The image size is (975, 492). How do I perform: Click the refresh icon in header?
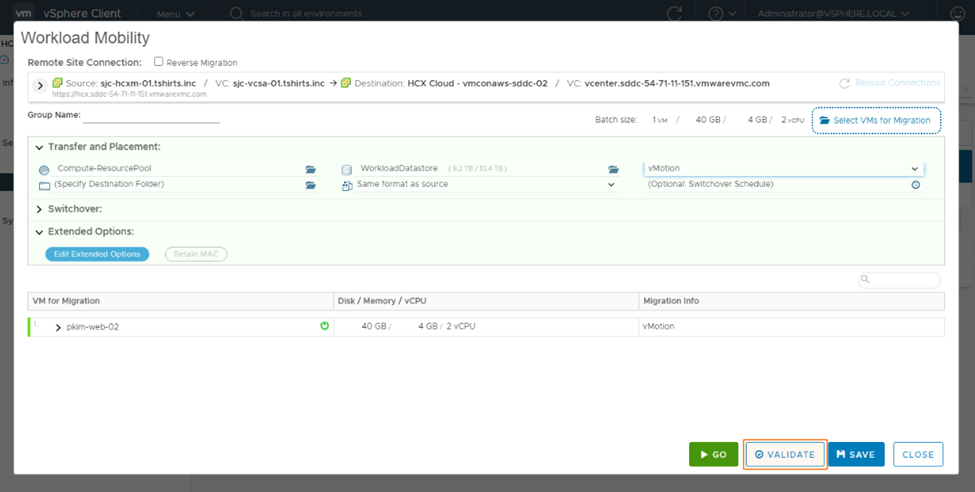pos(674,13)
